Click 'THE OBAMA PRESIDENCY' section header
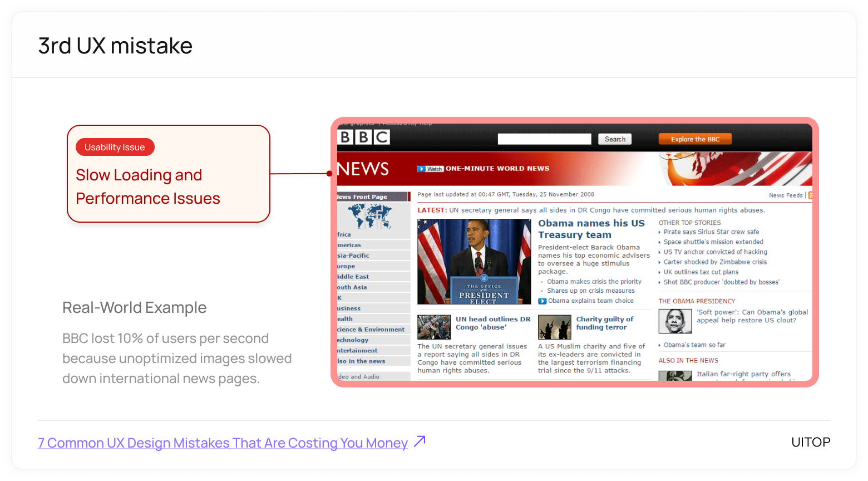 [x=697, y=301]
